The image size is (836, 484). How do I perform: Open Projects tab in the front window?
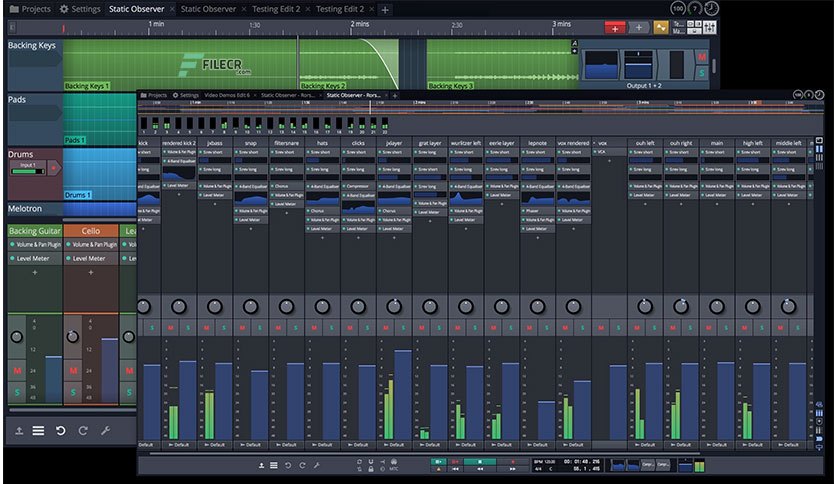(154, 95)
